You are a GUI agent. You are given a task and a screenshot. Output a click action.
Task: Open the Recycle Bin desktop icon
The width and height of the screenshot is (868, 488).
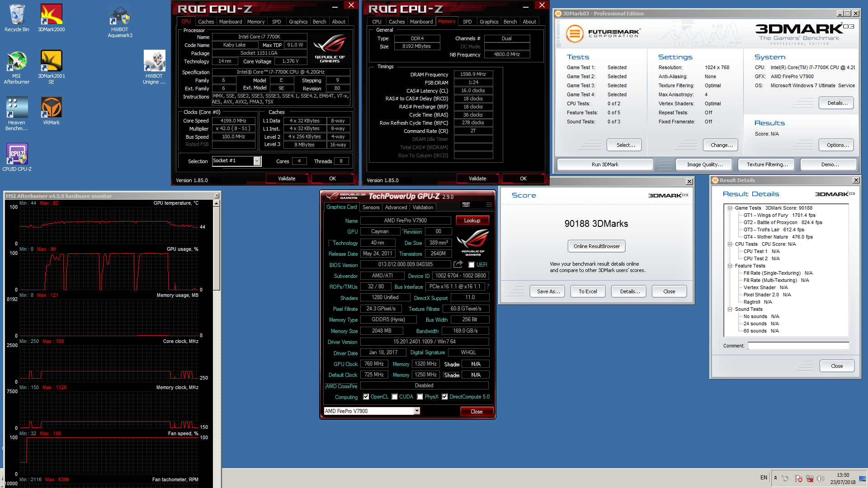coord(17,18)
